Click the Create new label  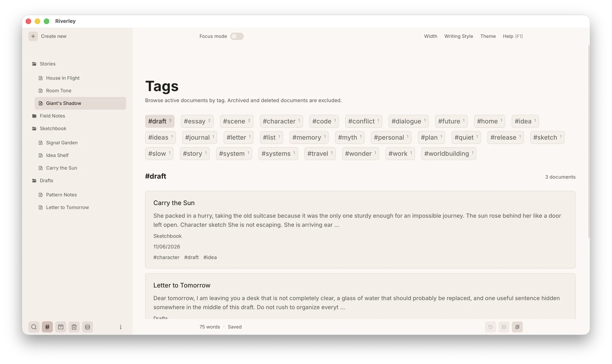click(54, 36)
